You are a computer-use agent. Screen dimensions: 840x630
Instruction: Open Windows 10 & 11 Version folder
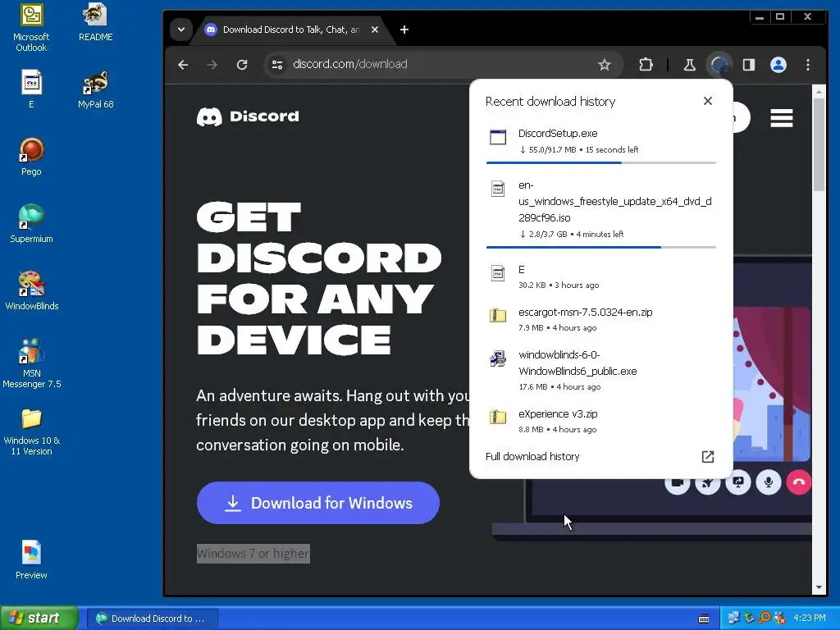click(31, 431)
